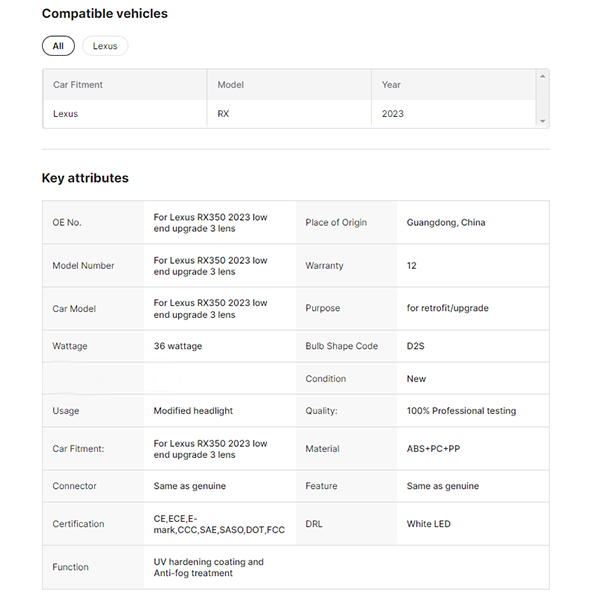600x600 pixels.
Task: Click the Compatible vehicles heading
Action: click(104, 14)
